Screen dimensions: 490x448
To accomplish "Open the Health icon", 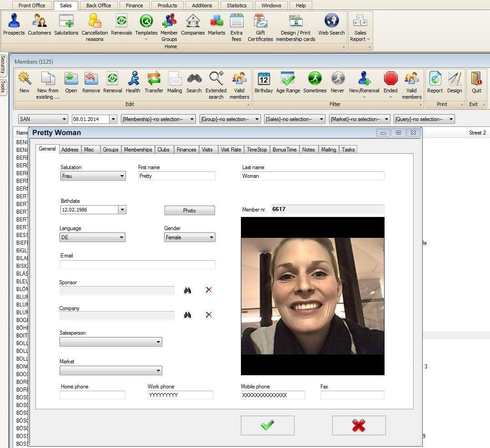I will coord(133,82).
